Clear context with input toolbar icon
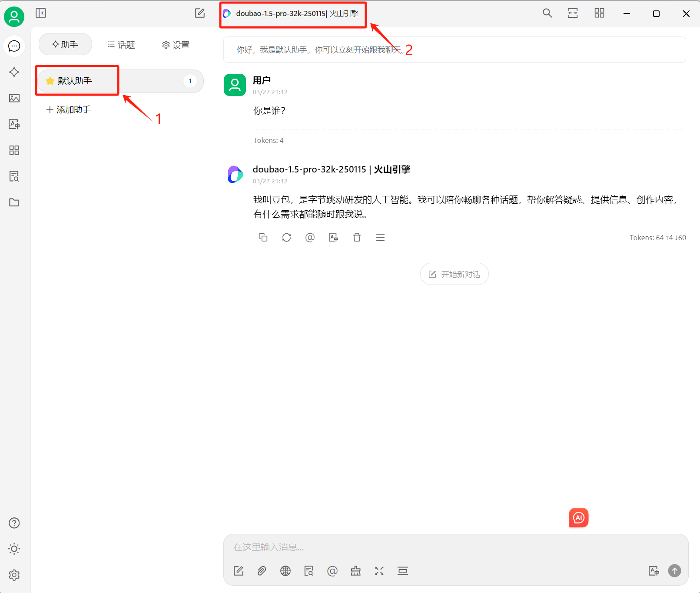 coord(403,571)
